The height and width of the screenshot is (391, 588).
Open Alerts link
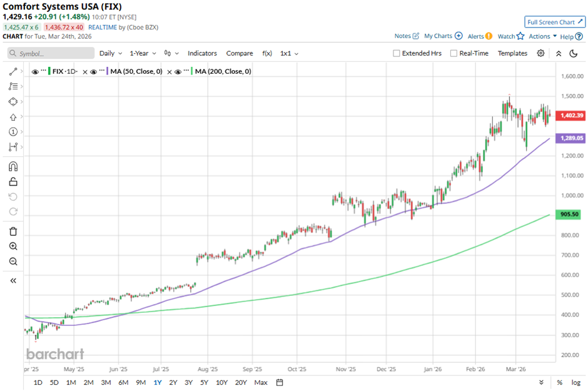tap(480, 36)
